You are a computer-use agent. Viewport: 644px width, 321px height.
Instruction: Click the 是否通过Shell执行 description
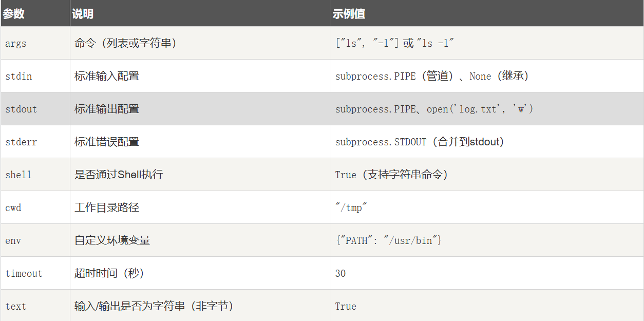(x=119, y=175)
